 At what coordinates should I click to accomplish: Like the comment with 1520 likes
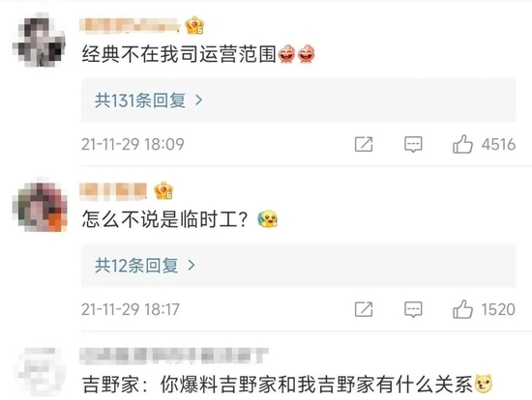pyautogui.click(x=462, y=309)
